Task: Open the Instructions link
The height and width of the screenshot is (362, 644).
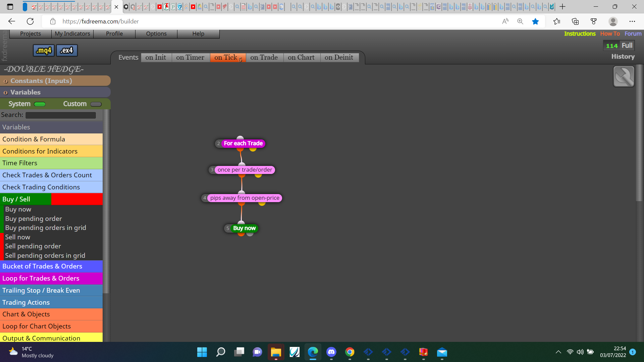Action: (580, 34)
